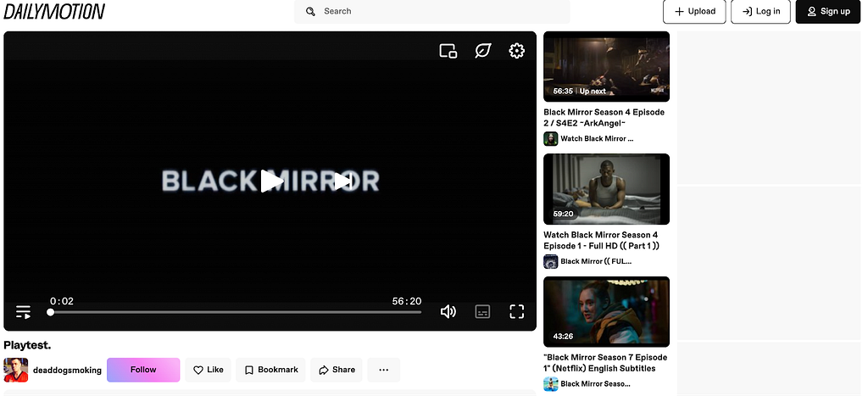Click the Sign up button
The height and width of the screenshot is (396, 868).
pyautogui.click(x=828, y=12)
